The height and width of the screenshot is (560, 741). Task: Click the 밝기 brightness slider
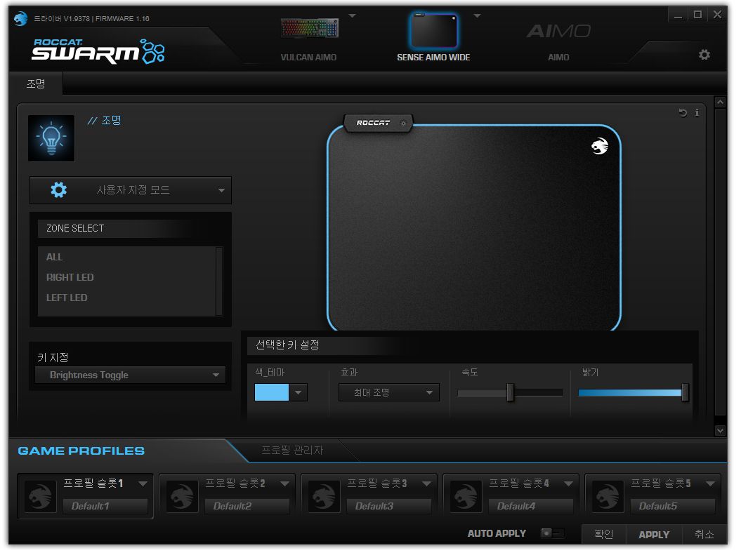click(633, 392)
